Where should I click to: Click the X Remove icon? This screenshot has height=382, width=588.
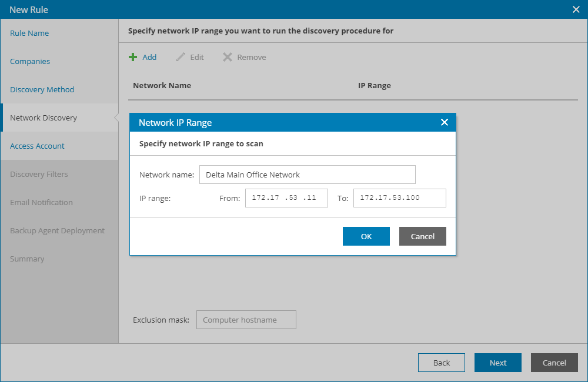pyautogui.click(x=228, y=57)
